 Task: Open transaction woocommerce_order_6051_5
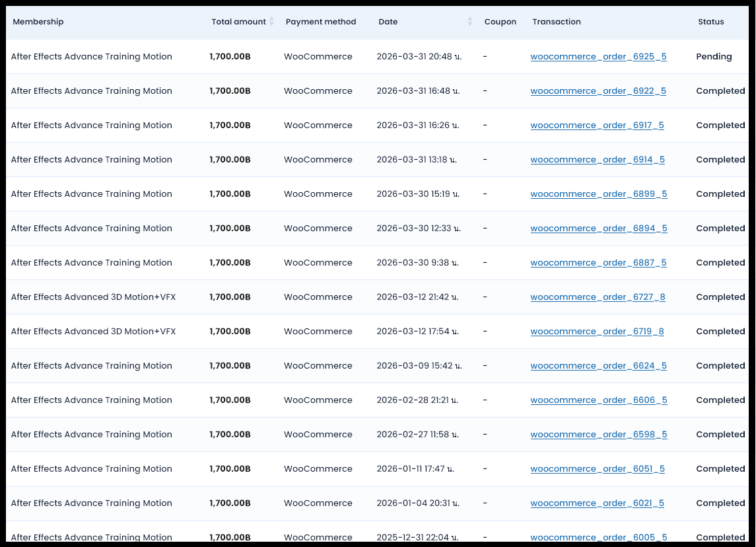(x=597, y=469)
